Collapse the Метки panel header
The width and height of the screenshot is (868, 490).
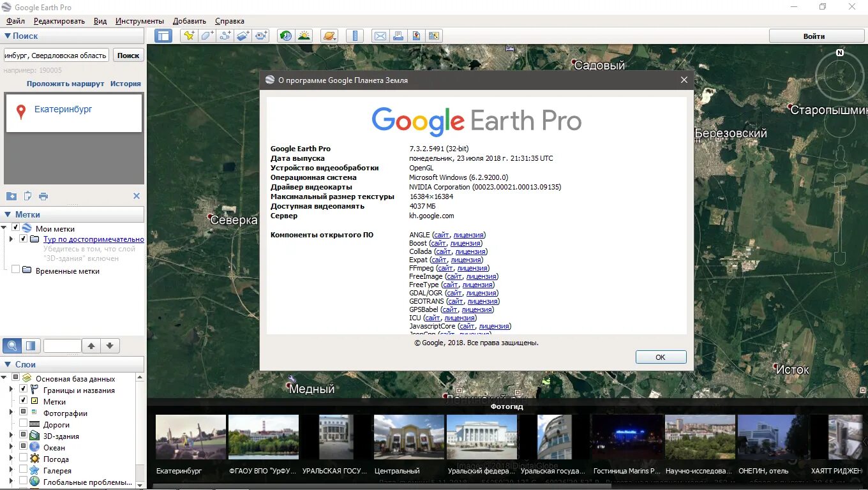pos(8,214)
